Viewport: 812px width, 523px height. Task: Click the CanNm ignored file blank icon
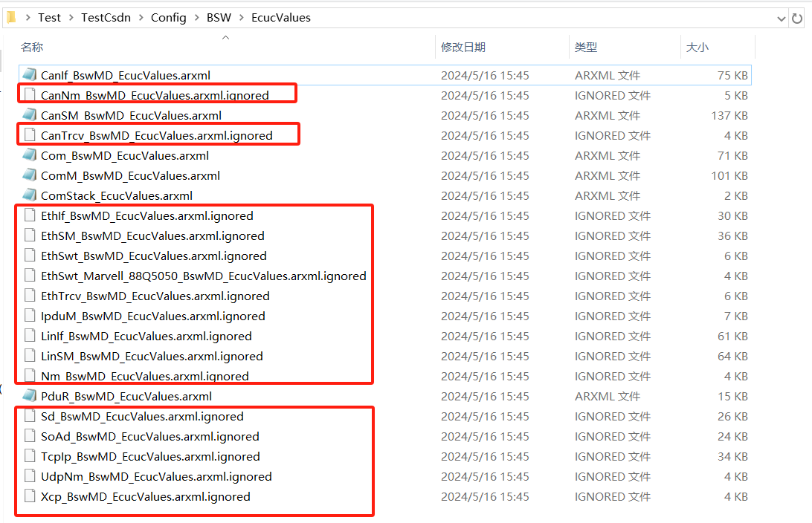coord(30,95)
